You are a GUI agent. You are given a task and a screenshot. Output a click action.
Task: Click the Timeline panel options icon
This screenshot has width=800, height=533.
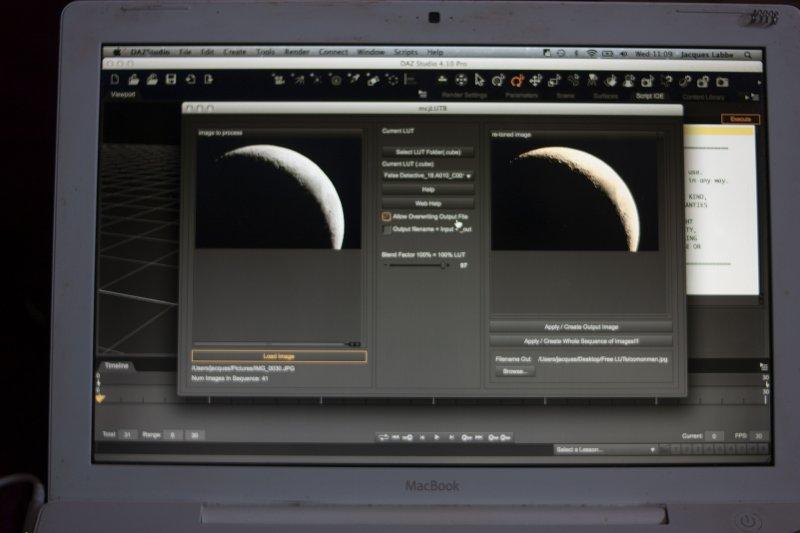(x=763, y=366)
